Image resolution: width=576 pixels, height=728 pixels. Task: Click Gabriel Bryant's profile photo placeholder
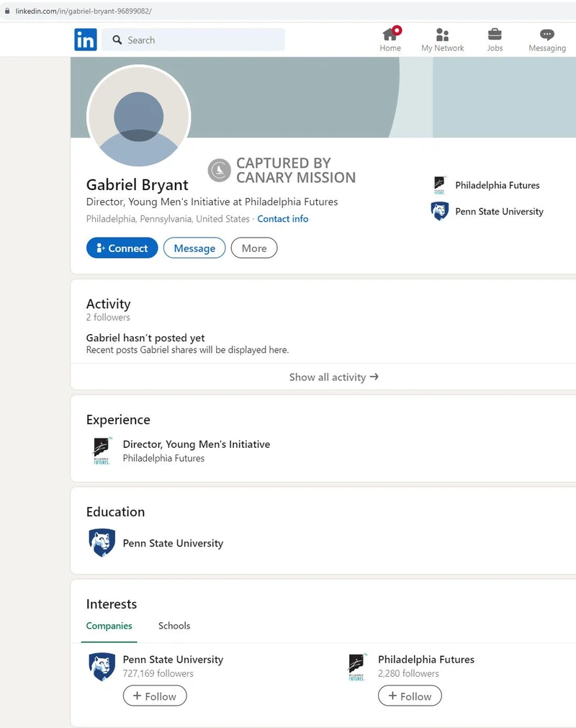[x=139, y=116]
